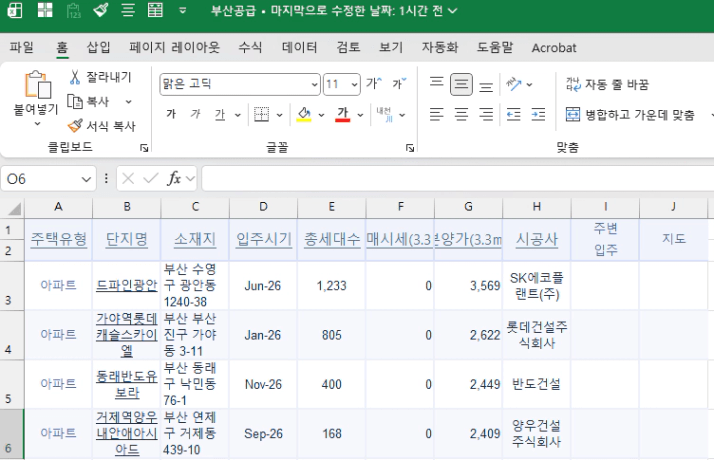Image resolution: width=714 pixels, height=460 pixels.
Task: Switch to the 수식 (Formulas) tab
Action: point(250,47)
